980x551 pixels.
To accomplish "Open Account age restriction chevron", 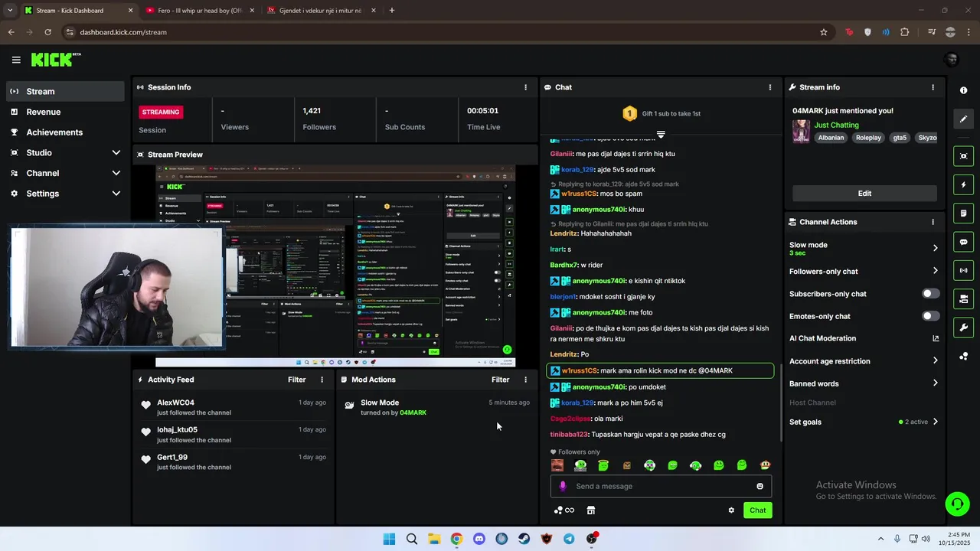I will (x=935, y=361).
